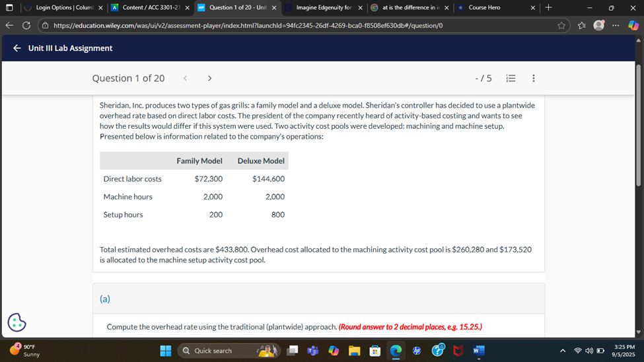The height and width of the screenshot is (362, 644).
Task: Go to the next question chevron
Action: (x=209, y=78)
